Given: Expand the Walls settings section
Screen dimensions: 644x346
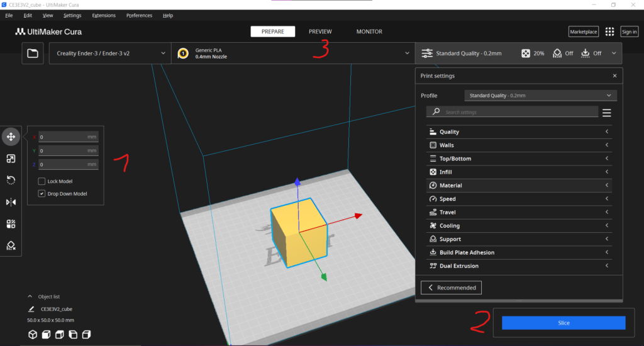Looking at the screenshot, I should coord(519,145).
